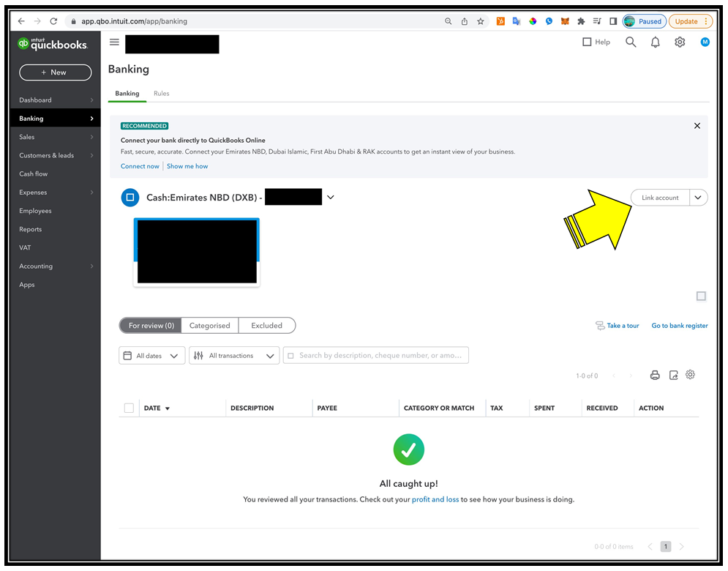Screen dimensions: 728x571
Task: Switch to the Rules tab
Action: 162,94
